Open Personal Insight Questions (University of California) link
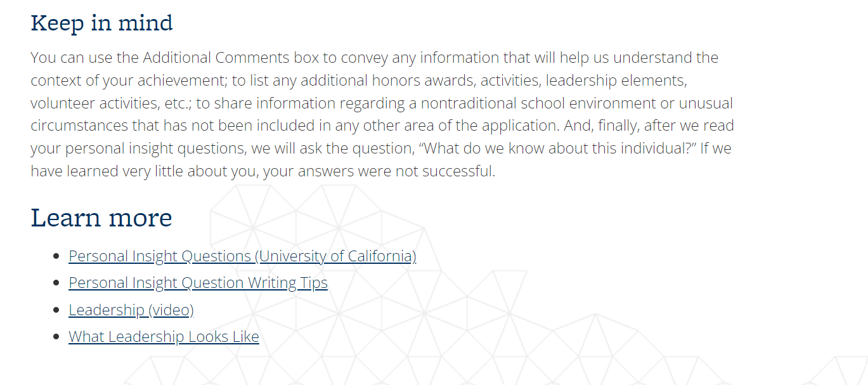Viewport: 868px width, 385px height. 242,256
